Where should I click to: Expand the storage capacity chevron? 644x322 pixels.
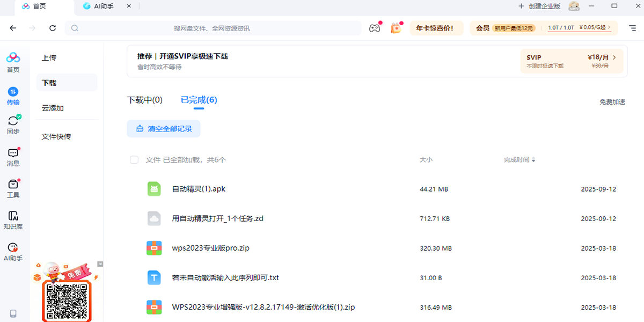pyautogui.click(x=615, y=27)
